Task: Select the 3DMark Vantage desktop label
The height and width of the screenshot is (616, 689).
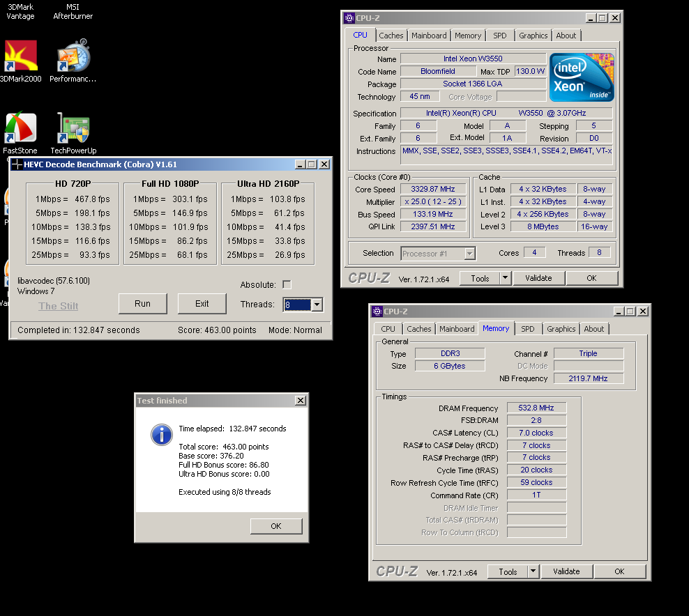Action: coord(21,11)
